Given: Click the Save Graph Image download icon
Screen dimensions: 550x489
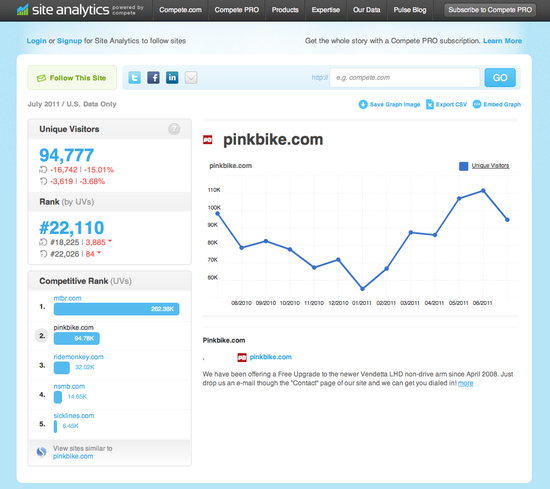Looking at the screenshot, I should point(363,104).
